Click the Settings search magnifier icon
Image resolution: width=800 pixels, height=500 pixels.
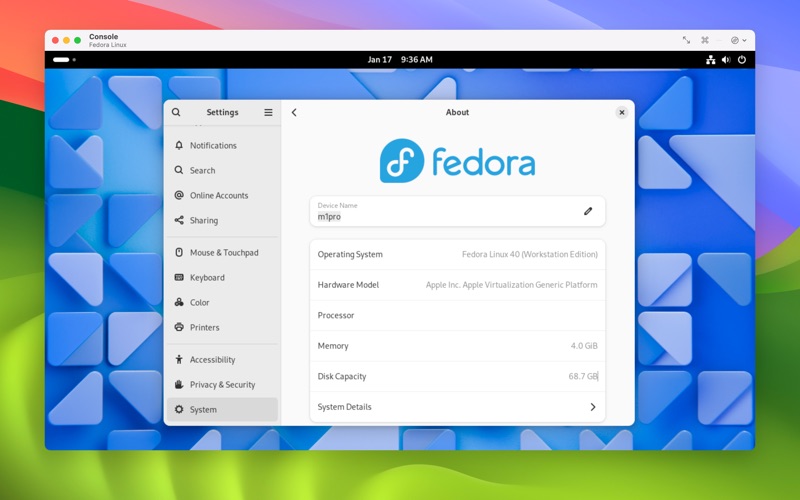tap(176, 112)
